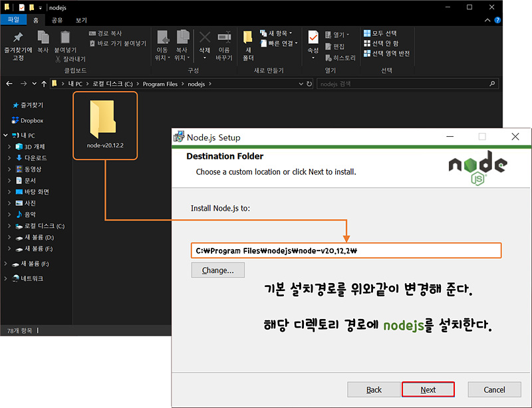Click the Change... button in Setup
532x408 pixels.
pos(218,270)
